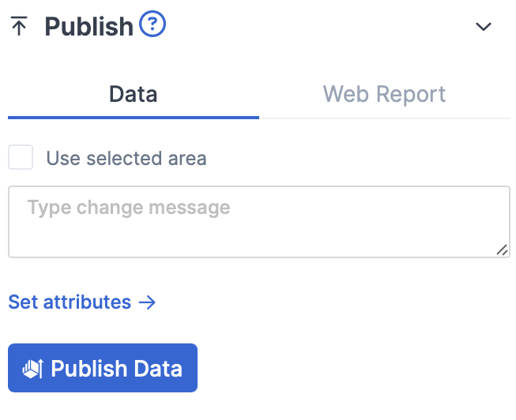Open the Web Report tab
Image resolution: width=516 pixels, height=420 pixels.
pos(384,95)
